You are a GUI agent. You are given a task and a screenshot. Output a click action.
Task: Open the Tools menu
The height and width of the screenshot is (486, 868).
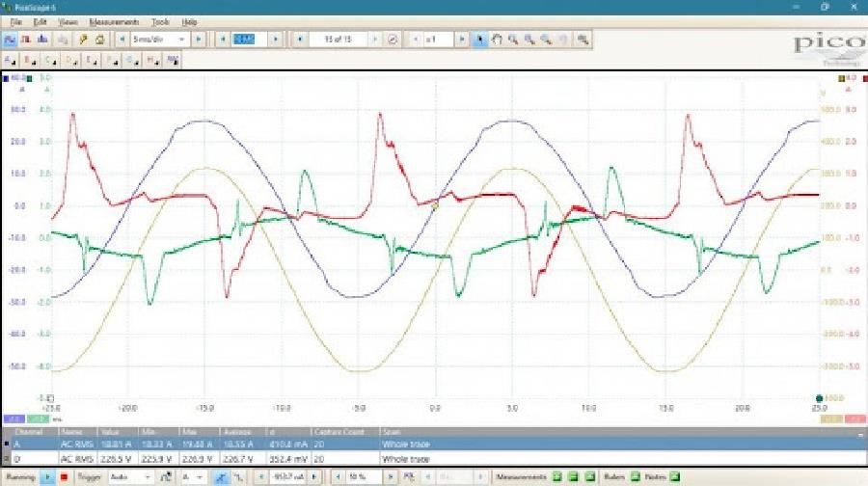pyautogui.click(x=160, y=21)
